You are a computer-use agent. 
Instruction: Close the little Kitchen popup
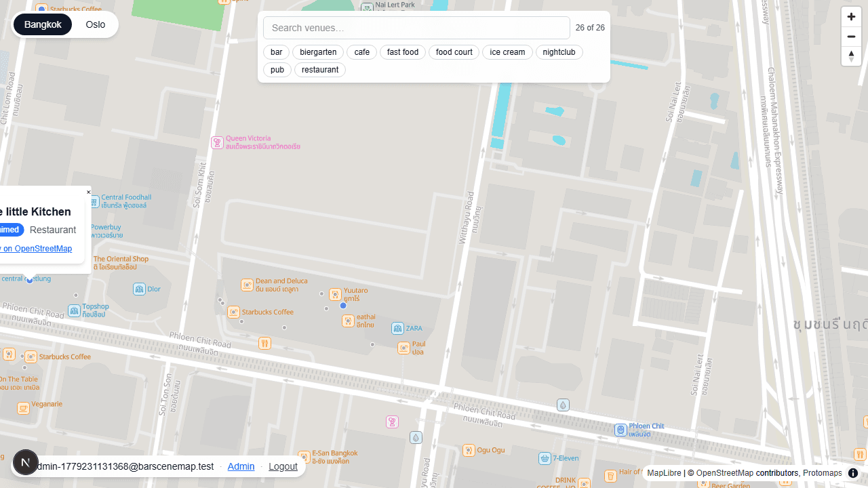click(88, 192)
